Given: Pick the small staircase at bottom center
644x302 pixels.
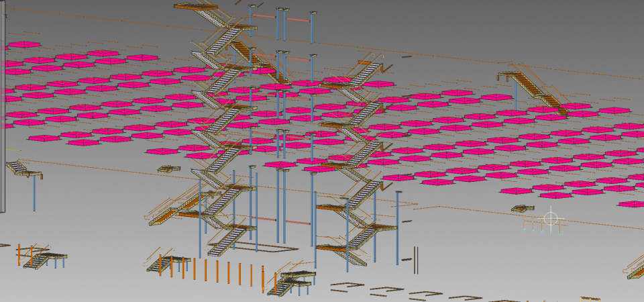Looking at the screenshot, I should click(291, 282).
